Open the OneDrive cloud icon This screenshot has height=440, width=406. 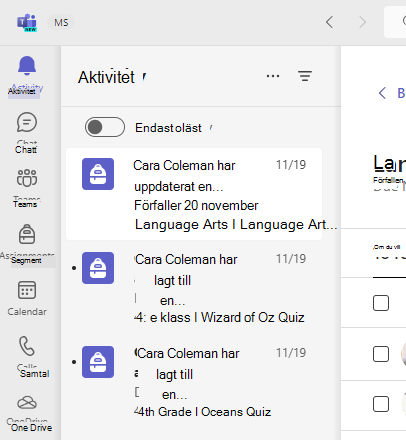[27, 402]
